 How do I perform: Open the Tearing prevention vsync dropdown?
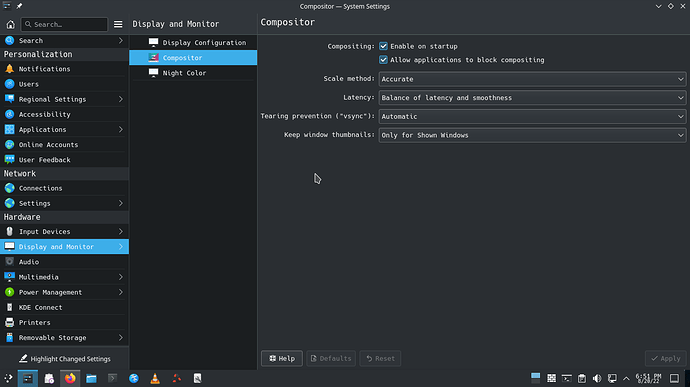(x=532, y=117)
